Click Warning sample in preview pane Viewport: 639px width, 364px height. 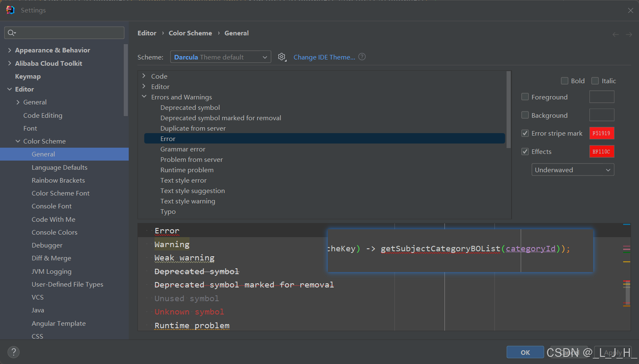point(172,244)
